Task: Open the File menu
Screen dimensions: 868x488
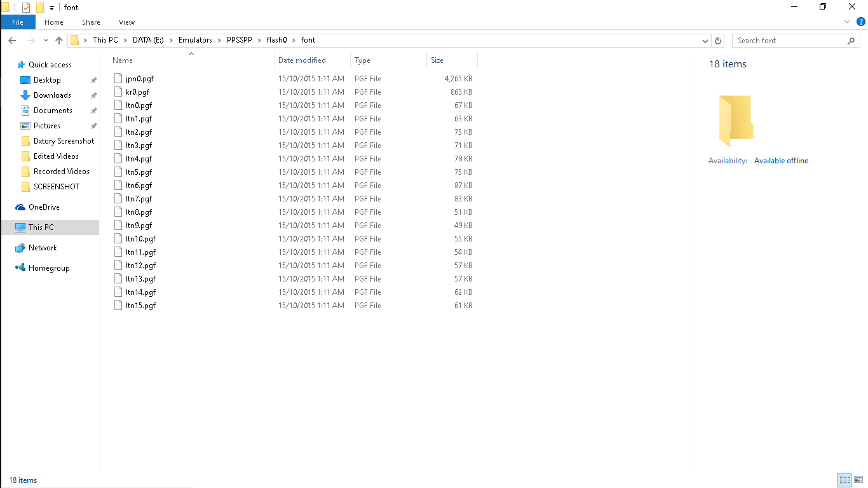Action: coord(18,22)
